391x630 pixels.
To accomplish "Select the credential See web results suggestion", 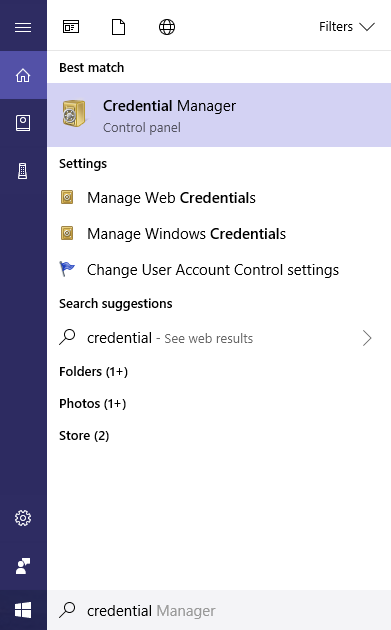I will pyautogui.click(x=219, y=338).
